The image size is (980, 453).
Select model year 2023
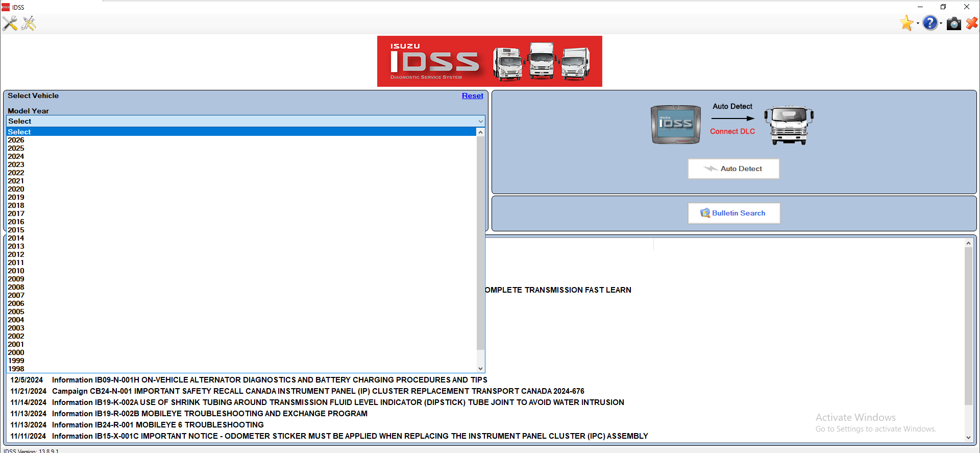pos(241,164)
